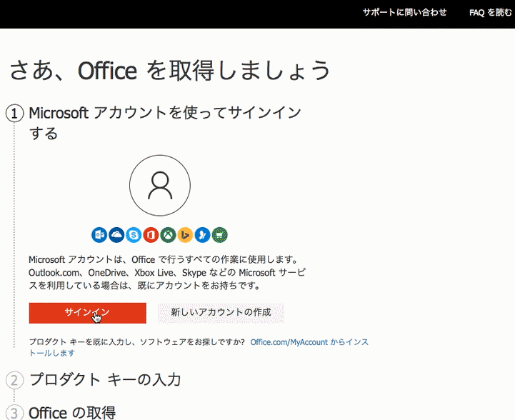Viewport: 515px width, 420px height.
Task: Click the user profile avatar circle
Action: click(160, 185)
